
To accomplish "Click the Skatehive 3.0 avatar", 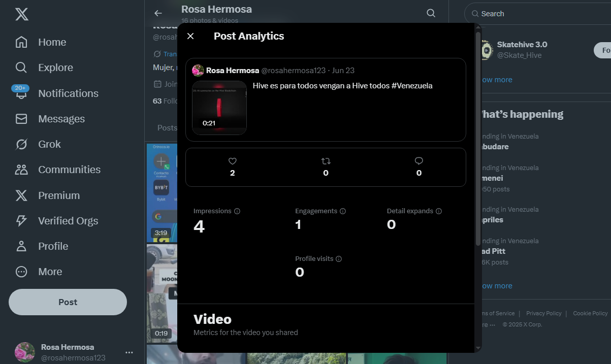I will click(487, 50).
